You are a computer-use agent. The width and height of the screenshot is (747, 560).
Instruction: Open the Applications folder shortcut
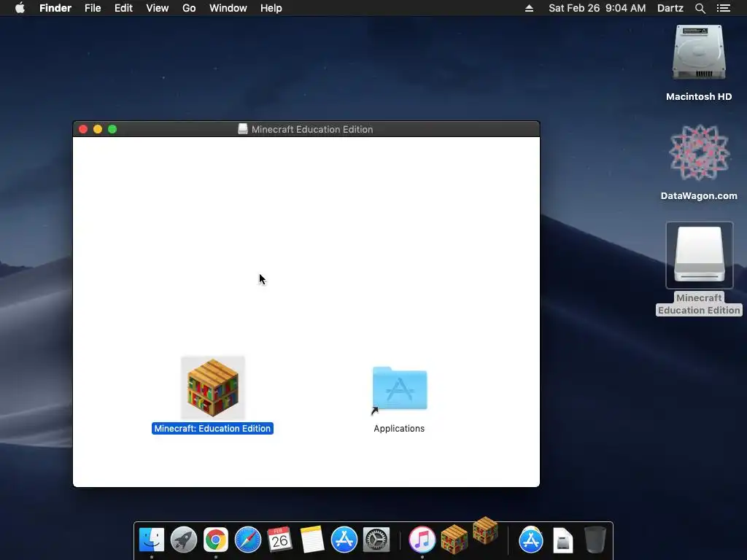click(x=399, y=389)
